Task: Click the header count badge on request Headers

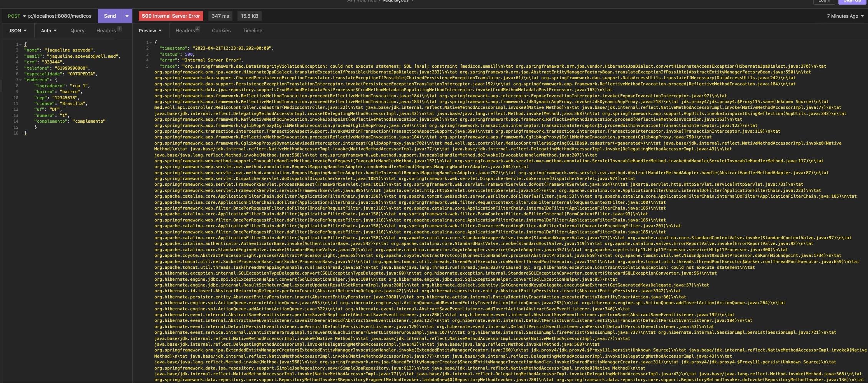Action: point(119,29)
